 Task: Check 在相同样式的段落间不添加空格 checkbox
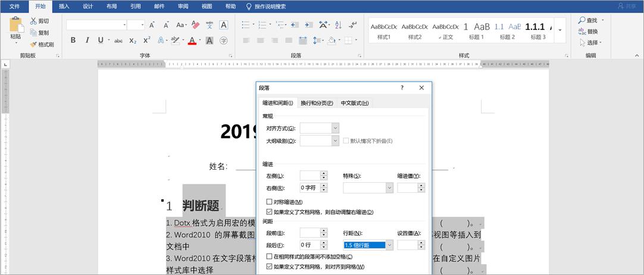pos(270,257)
